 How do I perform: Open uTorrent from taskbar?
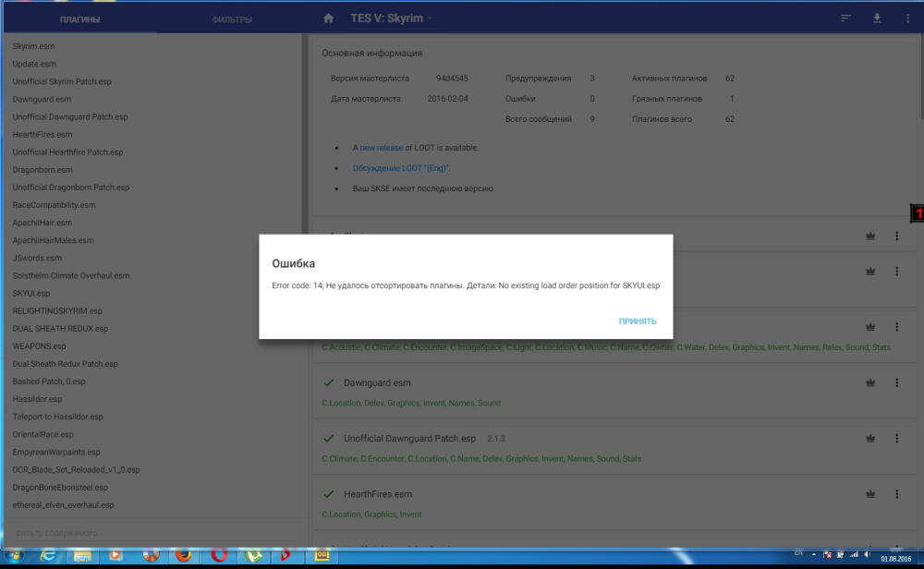pos(253,555)
